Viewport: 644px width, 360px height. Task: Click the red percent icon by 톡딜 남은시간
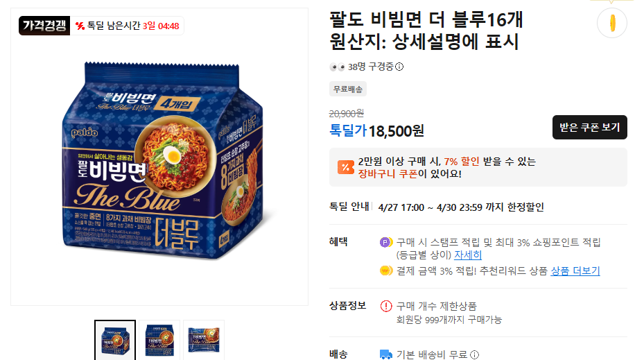click(80, 26)
